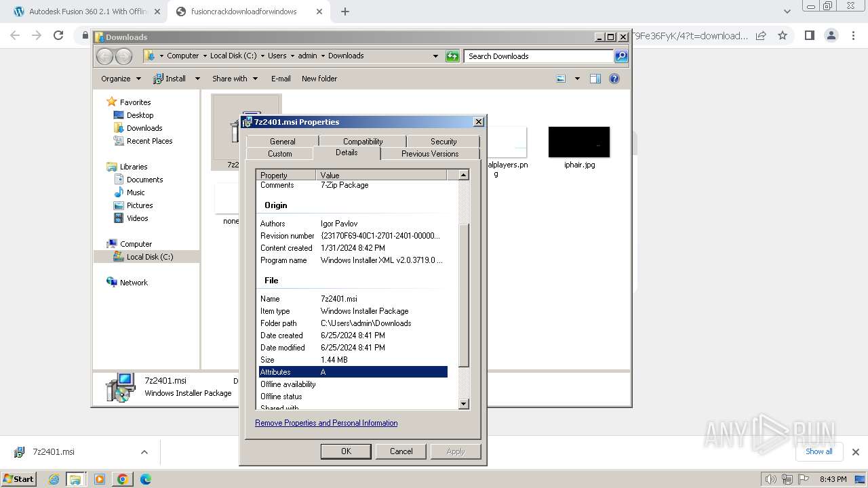Click OK in Properties dialog
868x488 pixels.
tap(346, 451)
